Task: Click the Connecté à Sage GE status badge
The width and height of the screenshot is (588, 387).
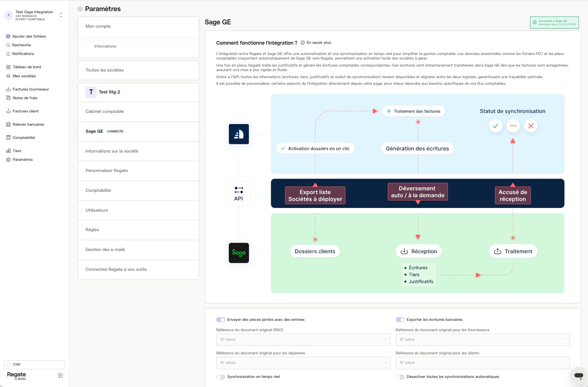Action: click(555, 22)
